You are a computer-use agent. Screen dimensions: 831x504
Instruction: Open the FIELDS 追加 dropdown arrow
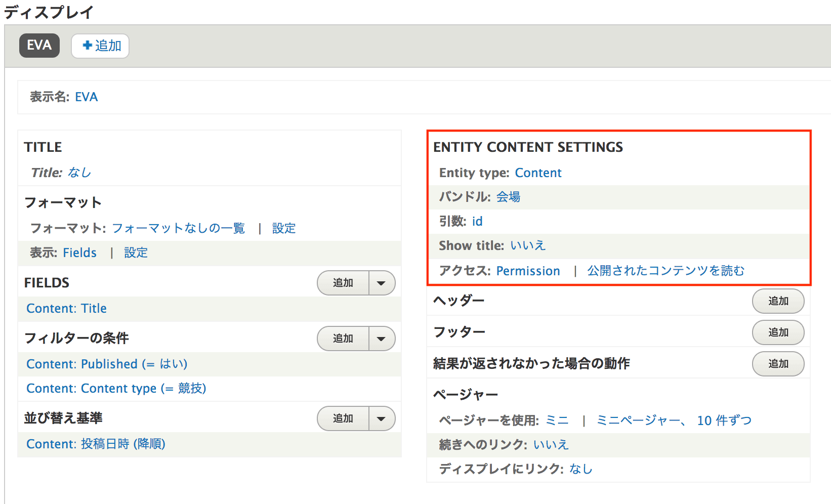pyautogui.click(x=382, y=283)
